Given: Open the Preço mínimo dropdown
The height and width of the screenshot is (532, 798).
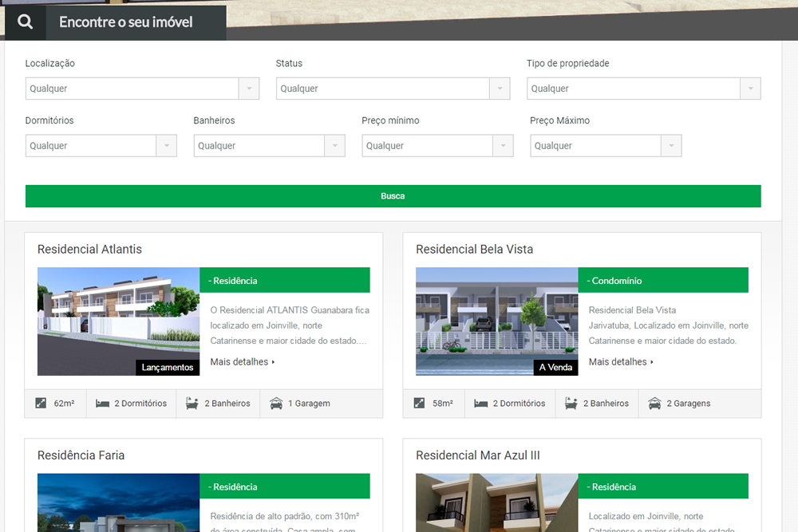Looking at the screenshot, I should [x=437, y=145].
